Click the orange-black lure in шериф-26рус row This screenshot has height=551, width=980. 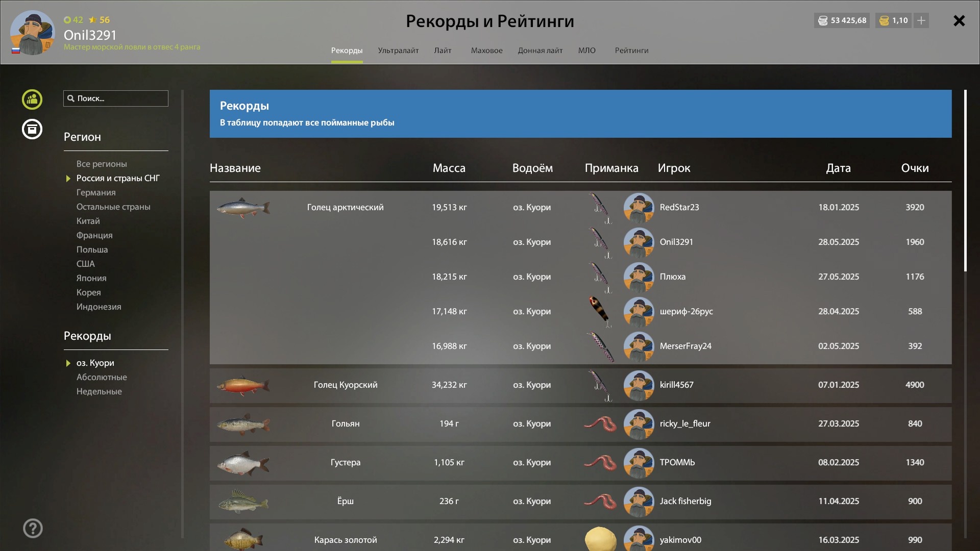pos(600,312)
